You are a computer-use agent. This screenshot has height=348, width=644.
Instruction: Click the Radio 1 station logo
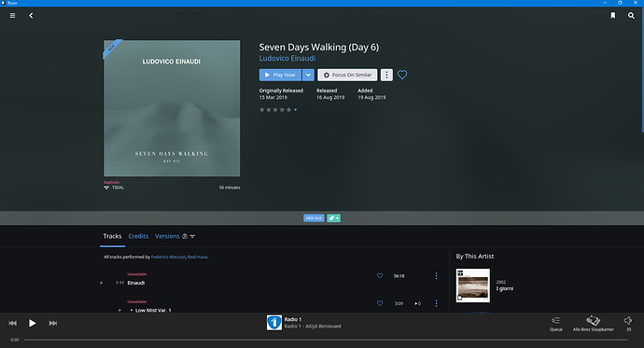click(x=274, y=323)
